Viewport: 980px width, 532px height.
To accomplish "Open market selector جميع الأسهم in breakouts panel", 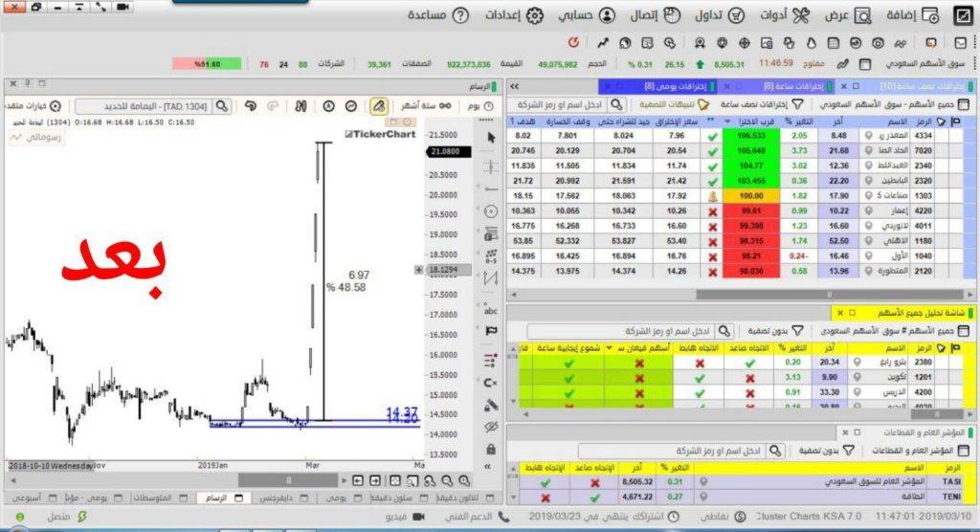I will click(895, 104).
